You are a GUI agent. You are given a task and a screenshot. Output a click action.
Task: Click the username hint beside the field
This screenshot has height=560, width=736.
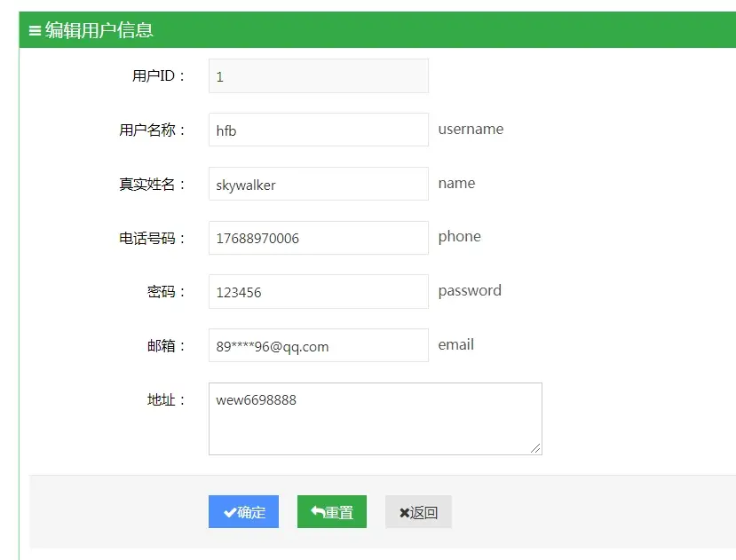click(x=471, y=130)
